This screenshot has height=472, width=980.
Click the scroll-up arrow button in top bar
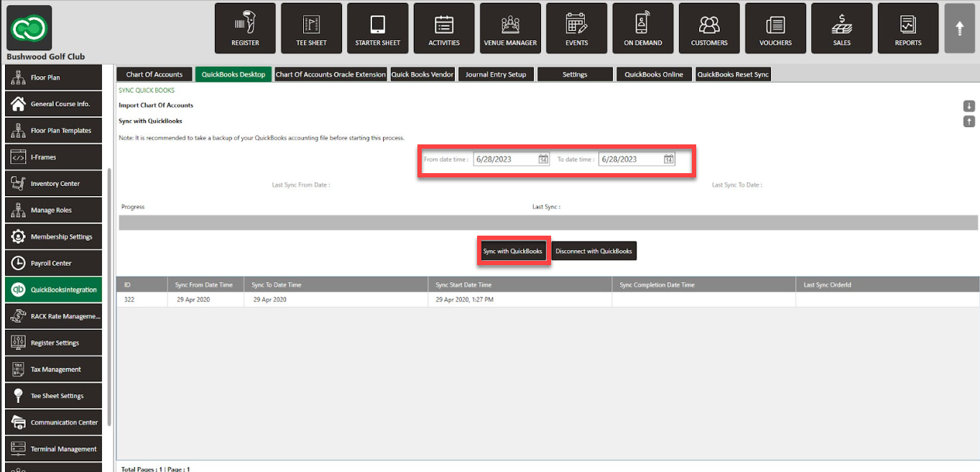(x=959, y=28)
